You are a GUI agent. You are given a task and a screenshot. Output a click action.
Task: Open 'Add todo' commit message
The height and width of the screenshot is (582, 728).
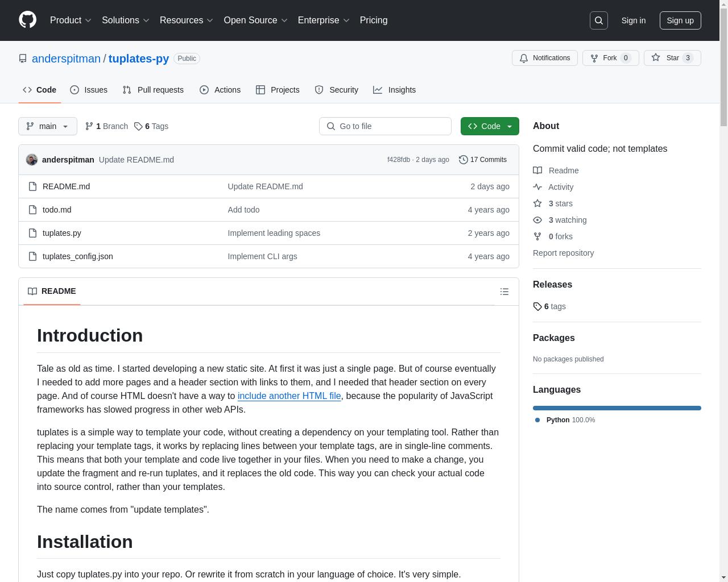click(244, 210)
